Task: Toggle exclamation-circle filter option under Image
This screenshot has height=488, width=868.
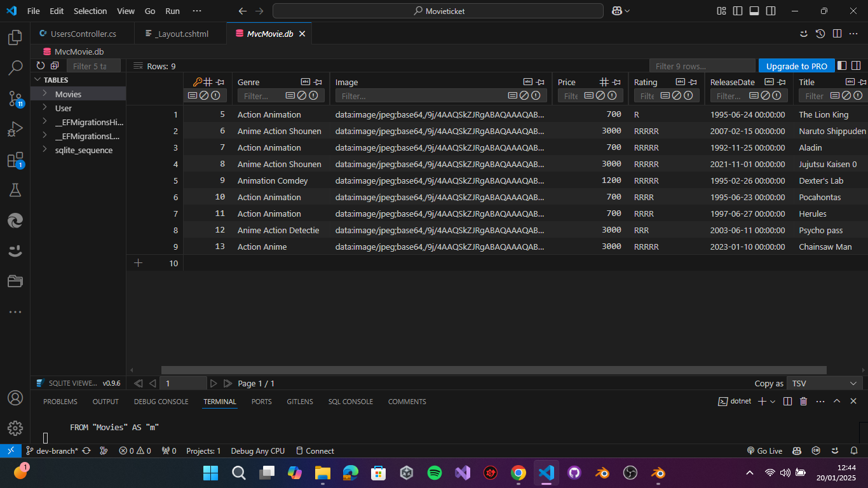Action: pyautogui.click(x=536, y=96)
